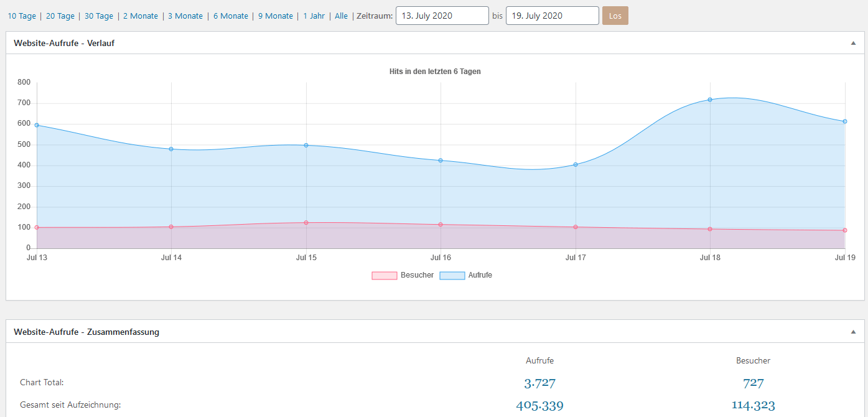Click the Website-Aufrufe - Verlauf panel title
The image size is (868, 417).
click(64, 43)
